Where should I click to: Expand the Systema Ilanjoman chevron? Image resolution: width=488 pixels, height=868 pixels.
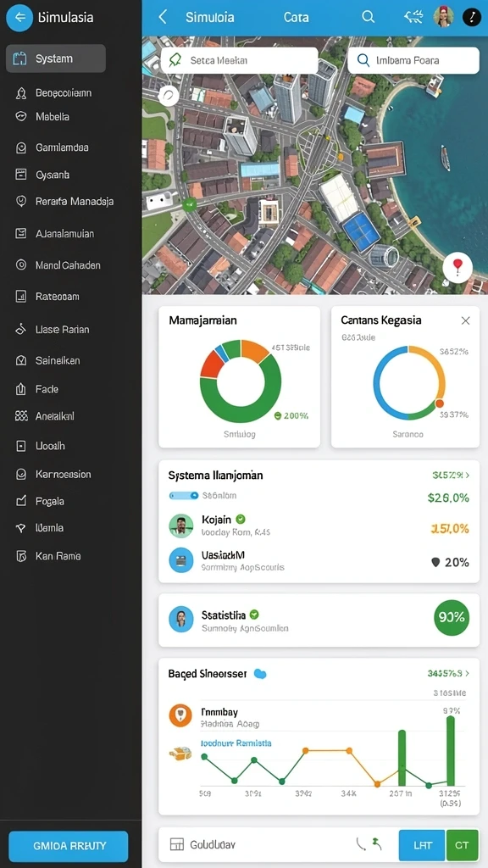pyautogui.click(x=468, y=475)
